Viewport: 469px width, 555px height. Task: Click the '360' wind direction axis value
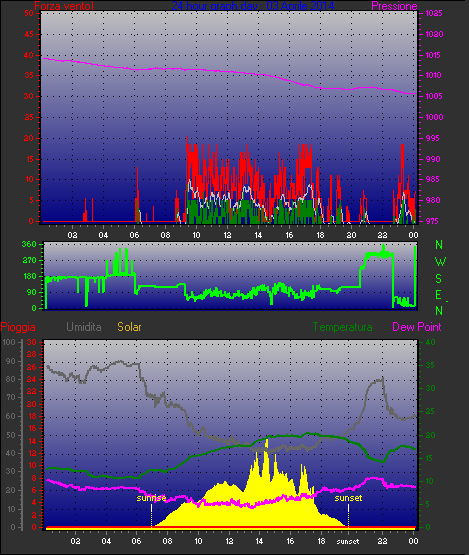[x=29, y=244]
